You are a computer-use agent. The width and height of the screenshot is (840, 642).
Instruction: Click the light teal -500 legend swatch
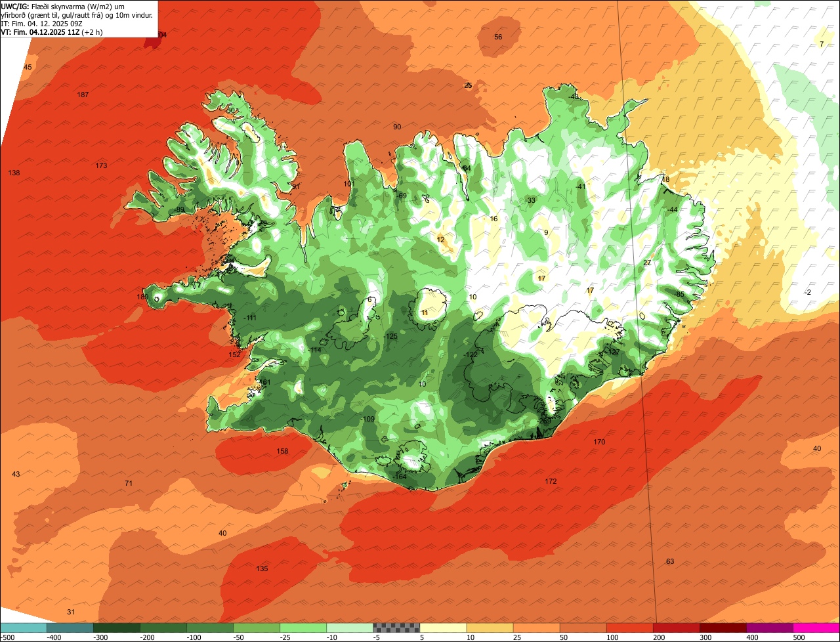coord(24,628)
